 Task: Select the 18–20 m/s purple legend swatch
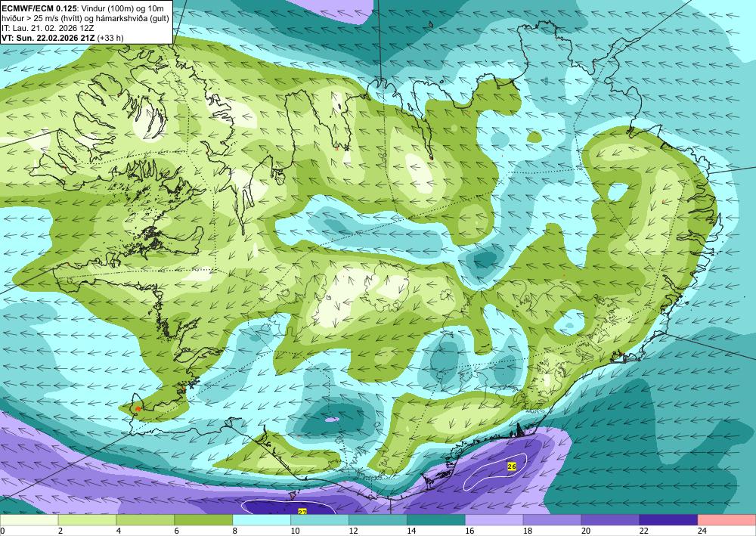coord(552,520)
